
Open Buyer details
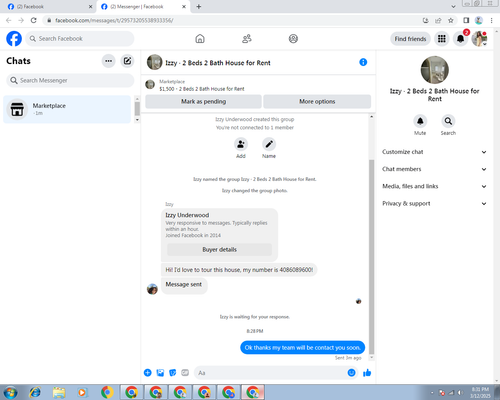(219, 249)
